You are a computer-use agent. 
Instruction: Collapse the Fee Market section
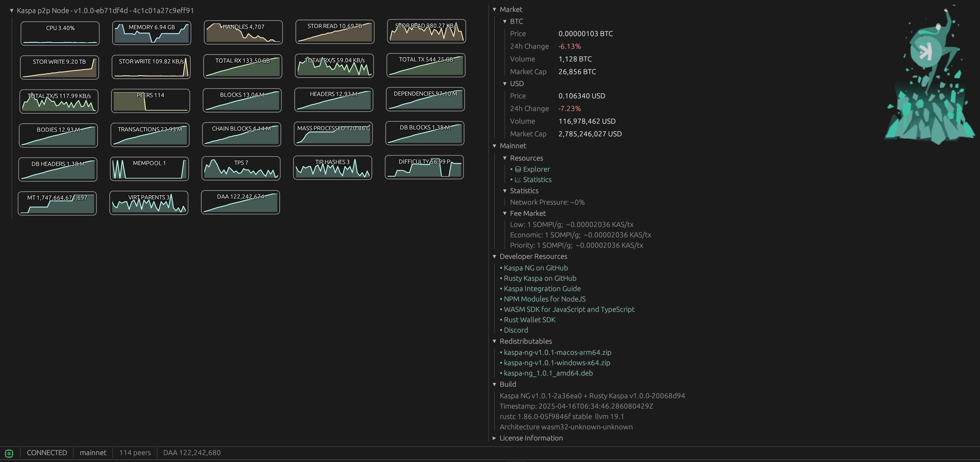(x=505, y=214)
